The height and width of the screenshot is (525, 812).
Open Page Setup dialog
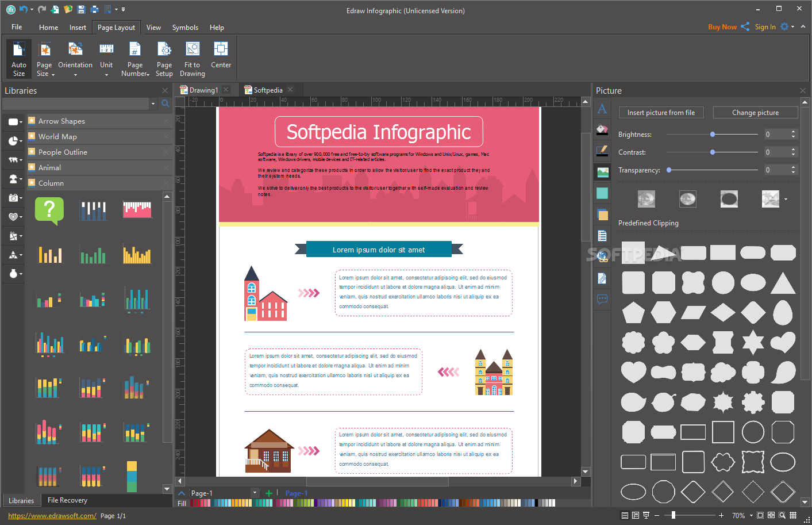[164, 59]
